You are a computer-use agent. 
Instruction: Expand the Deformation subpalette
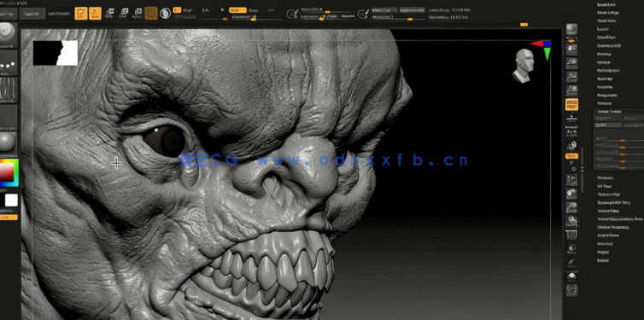click(608, 70)
